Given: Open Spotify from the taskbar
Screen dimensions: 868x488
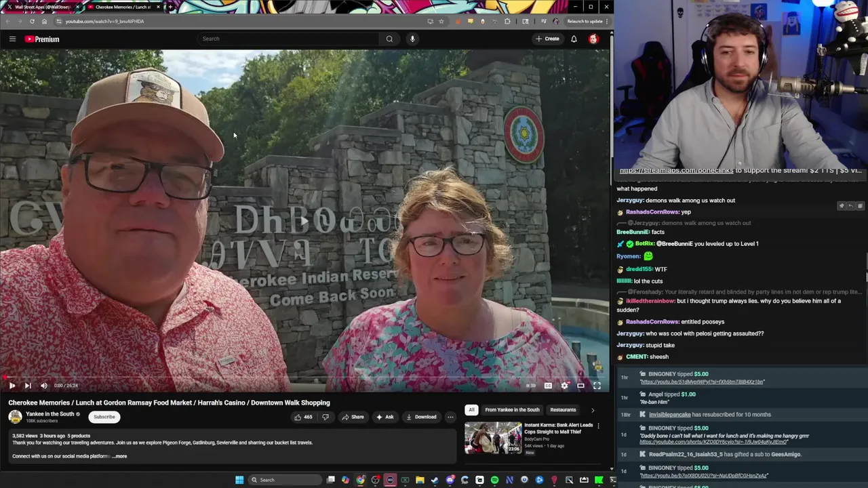Looking at the screenshot, I should (494, 480).
